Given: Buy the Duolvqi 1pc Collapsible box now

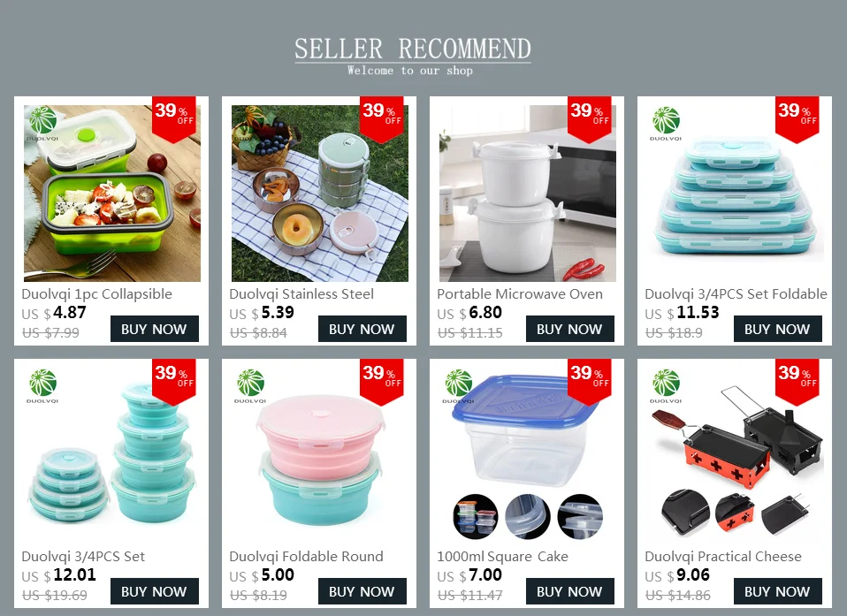Looking at the screenshot, I should (x=155, y=329).
